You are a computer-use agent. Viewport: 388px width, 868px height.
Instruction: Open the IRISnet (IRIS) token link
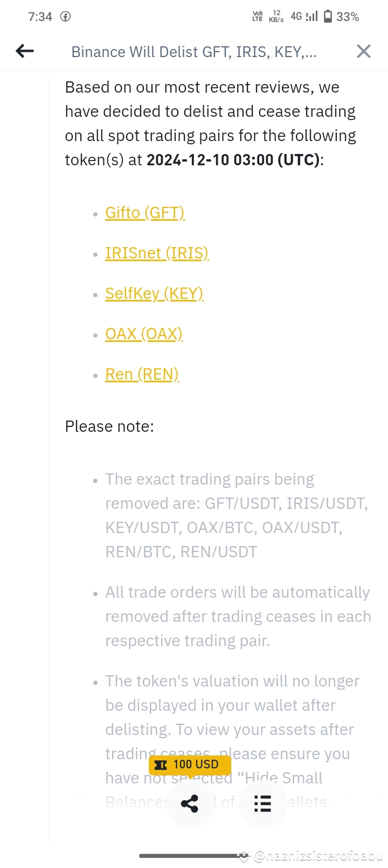pos(156,253)
